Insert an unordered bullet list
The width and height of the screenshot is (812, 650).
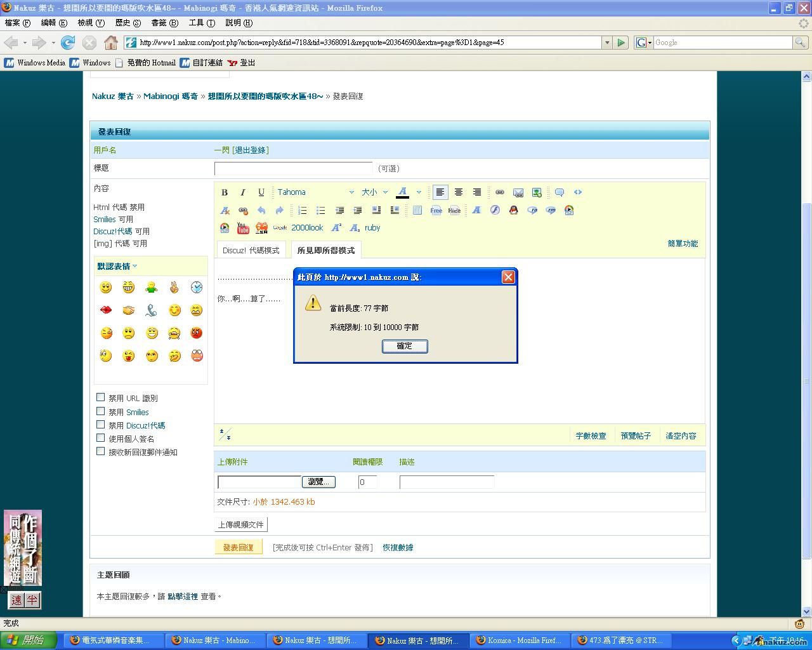tap(320, 210)
